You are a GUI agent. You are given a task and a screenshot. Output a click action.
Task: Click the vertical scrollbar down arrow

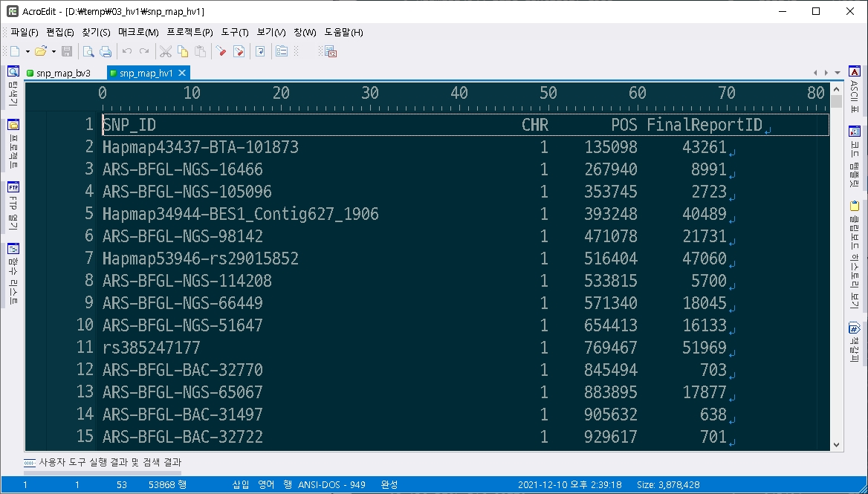[836, 445]
